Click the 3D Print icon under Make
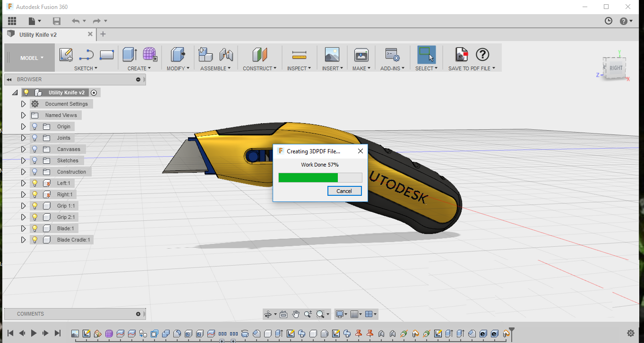Viewport: 644px width, 343px height. [x=361, y=55]
